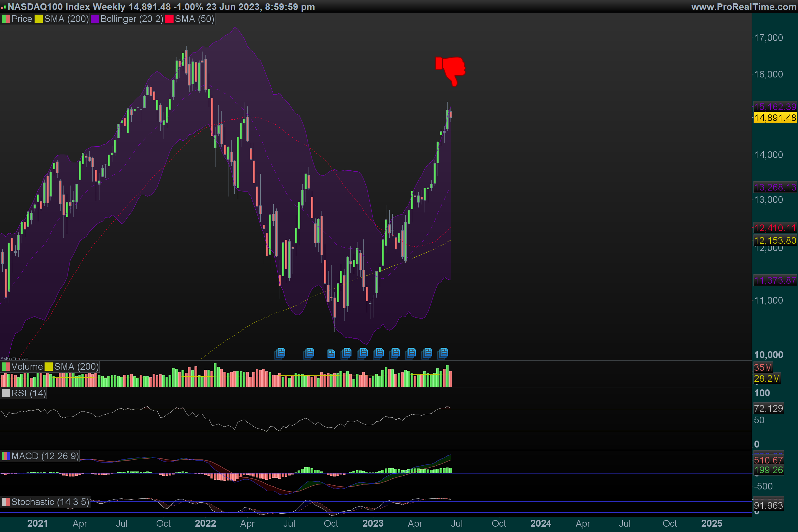Click the 14,891.48 current price label
The width and height of the screenshot is (798, 532).
[775, 118]
